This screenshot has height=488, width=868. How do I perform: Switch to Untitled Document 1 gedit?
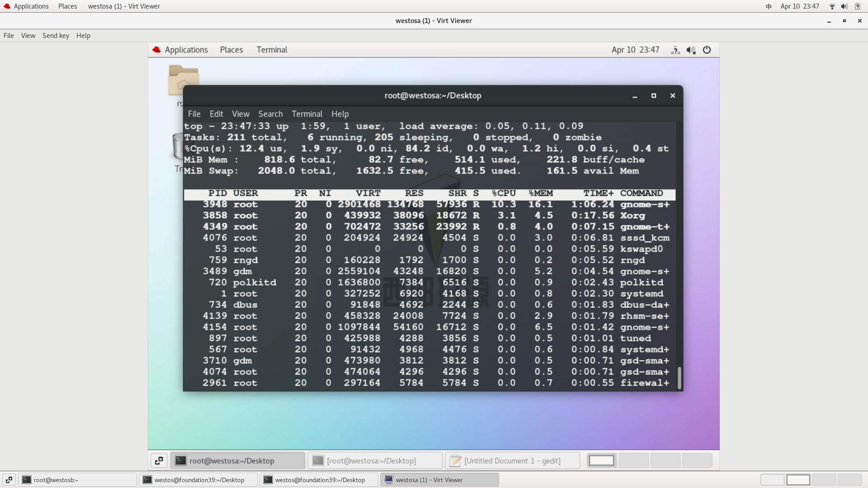click(512, 460)
